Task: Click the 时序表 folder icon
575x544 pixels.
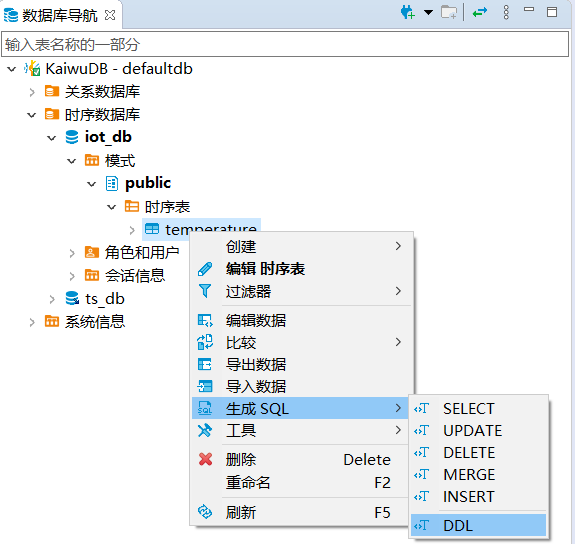Action: point(132,206)
